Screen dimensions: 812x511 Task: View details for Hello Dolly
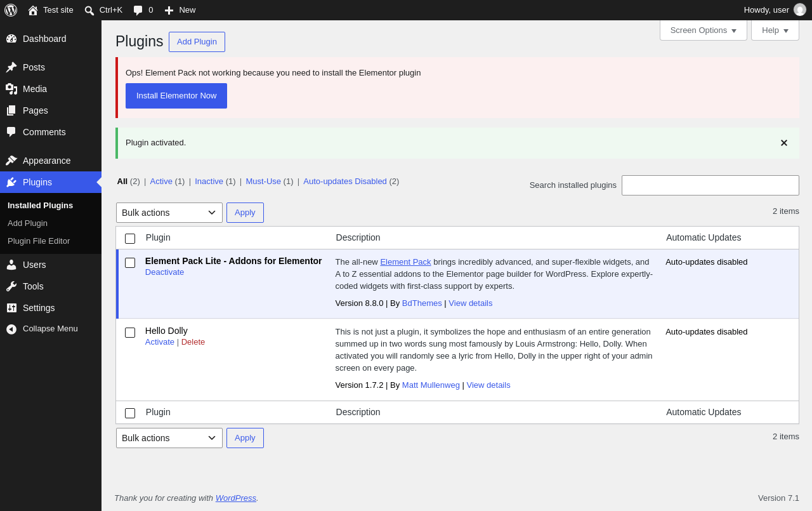[x=488, y=385]
